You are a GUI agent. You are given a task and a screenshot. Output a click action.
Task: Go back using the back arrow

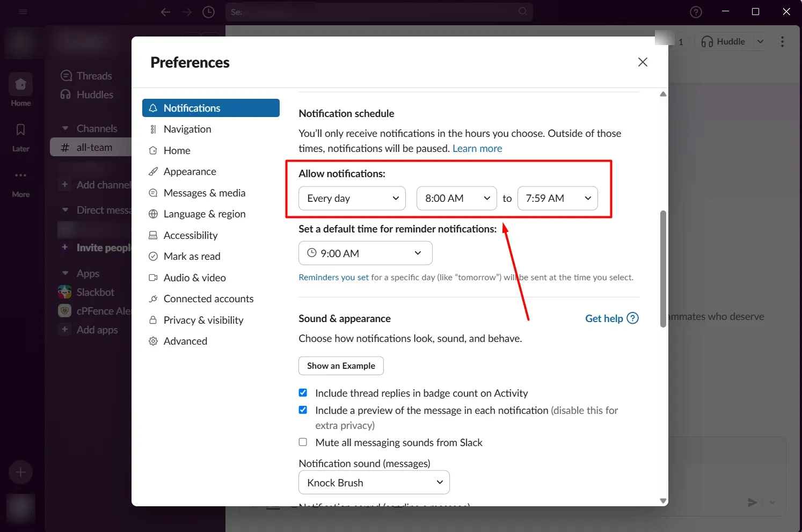coord(165,12)
